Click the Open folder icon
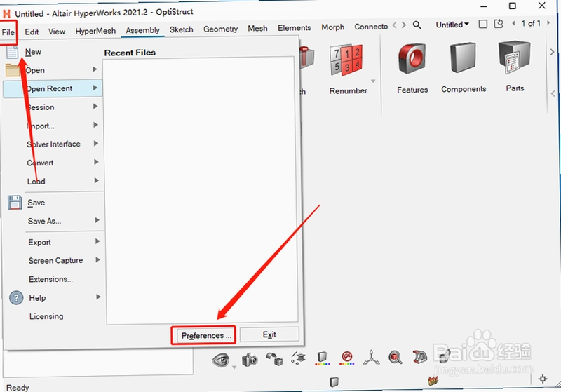The height and width of the screenshot is (392, 561). (x=13, y=70)
